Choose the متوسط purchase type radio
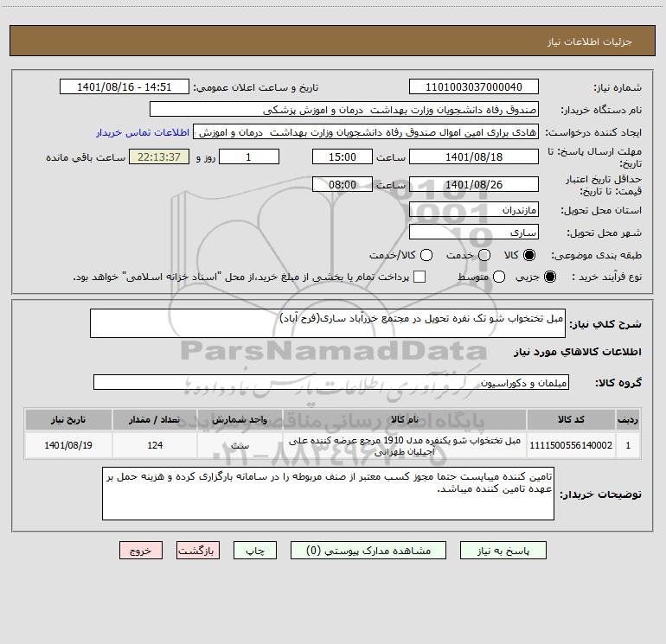 [x=499, y=277]
